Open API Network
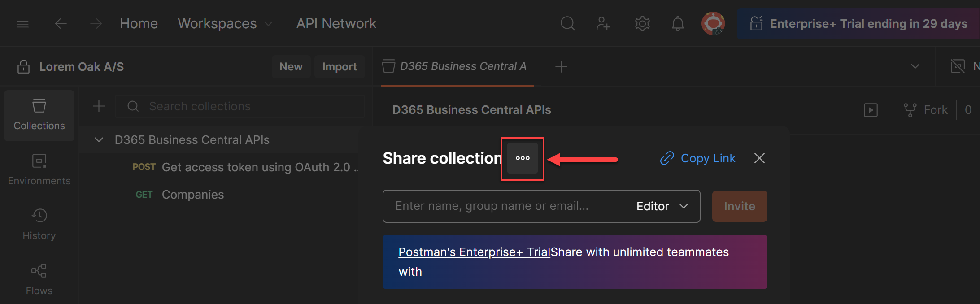This screenshot has height=304, width=980. coord(336,23)
